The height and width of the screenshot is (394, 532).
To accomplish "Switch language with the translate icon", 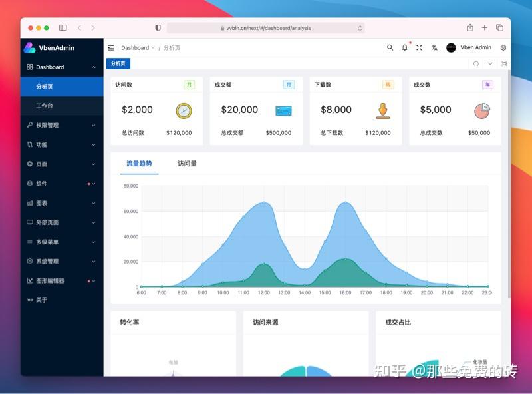I will tap(434, 47).
